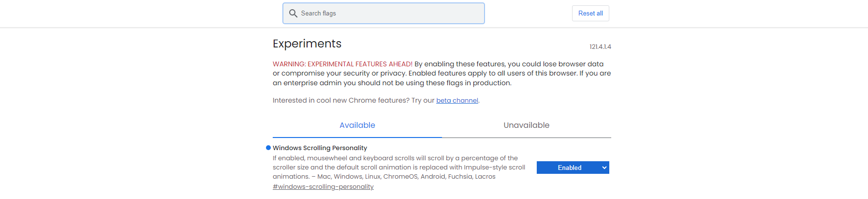Screen dimensions: 868x199
Task: Click the Impulse-style scroll line in the description
Action: pyautogui.click(x=399, y=168)
